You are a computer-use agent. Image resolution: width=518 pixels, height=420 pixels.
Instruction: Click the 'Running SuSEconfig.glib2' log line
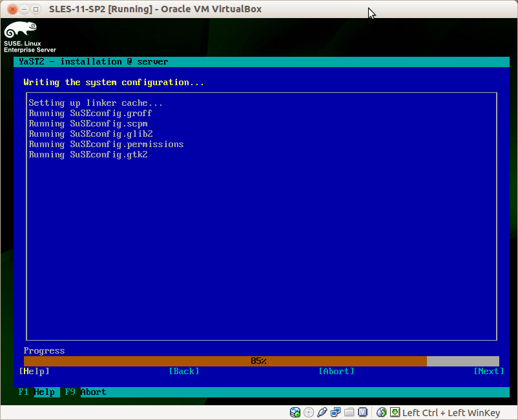tap(91, 134)
